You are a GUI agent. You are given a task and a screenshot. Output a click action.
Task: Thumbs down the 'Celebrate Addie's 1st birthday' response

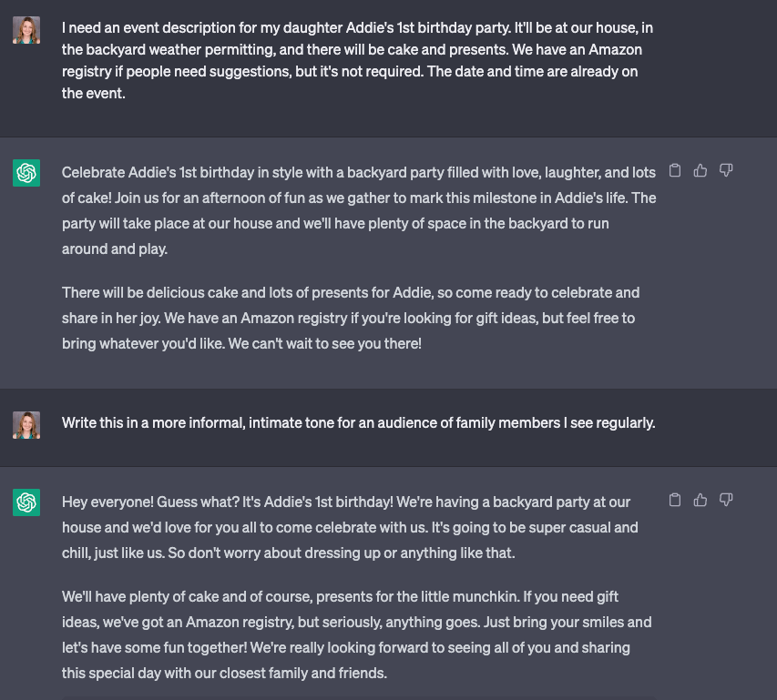726,170
